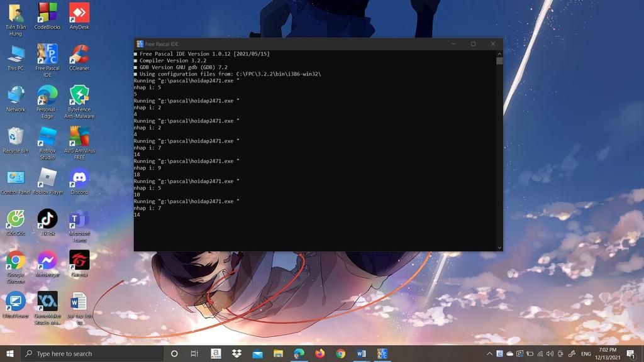
Task: Open Task View on the taskbar
Action: click(x=194, y=353)
